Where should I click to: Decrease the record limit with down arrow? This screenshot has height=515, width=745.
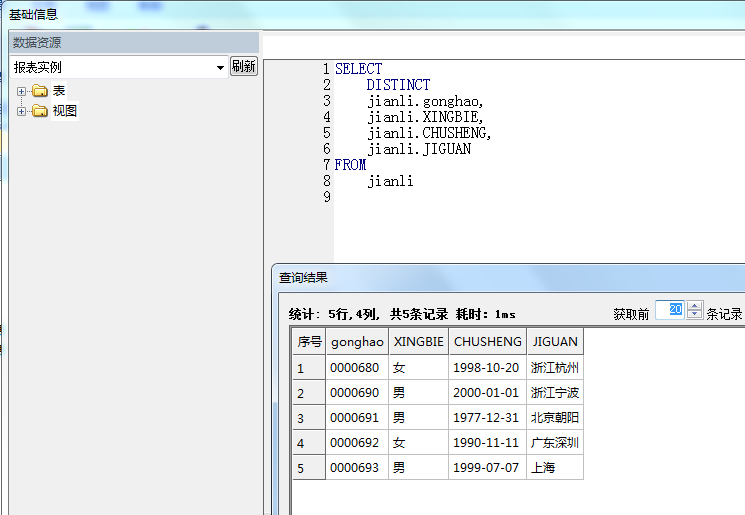pyautogui.click(x=695, y=315)
